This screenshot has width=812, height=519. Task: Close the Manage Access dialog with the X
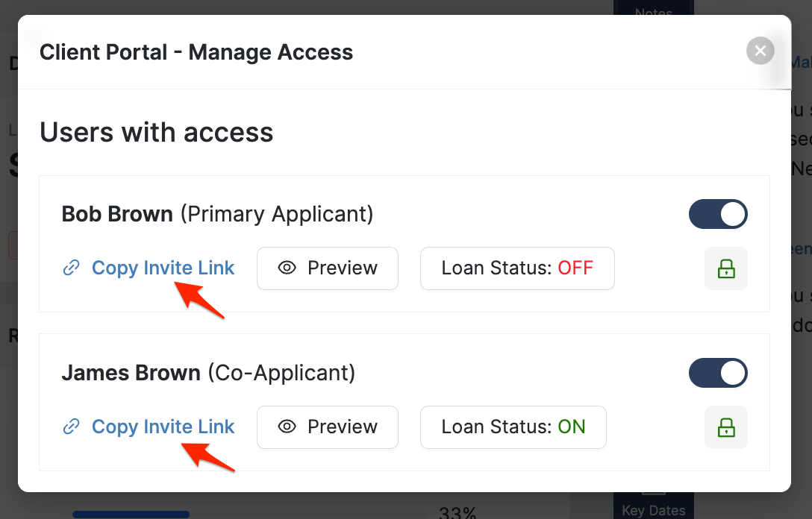pos(760,51)
